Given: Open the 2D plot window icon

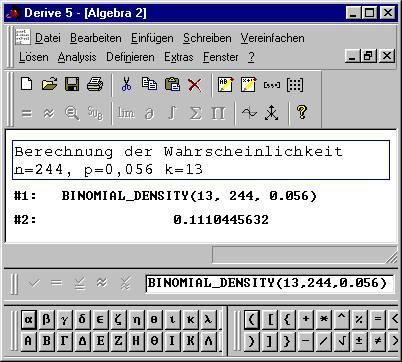Looking at the screenshot, I should 249,113.
